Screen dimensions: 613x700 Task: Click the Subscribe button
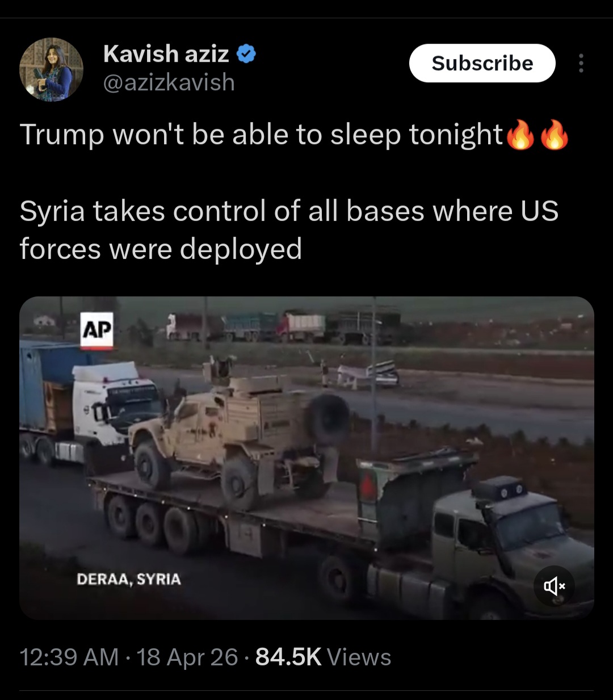click(x=482, y=63)
